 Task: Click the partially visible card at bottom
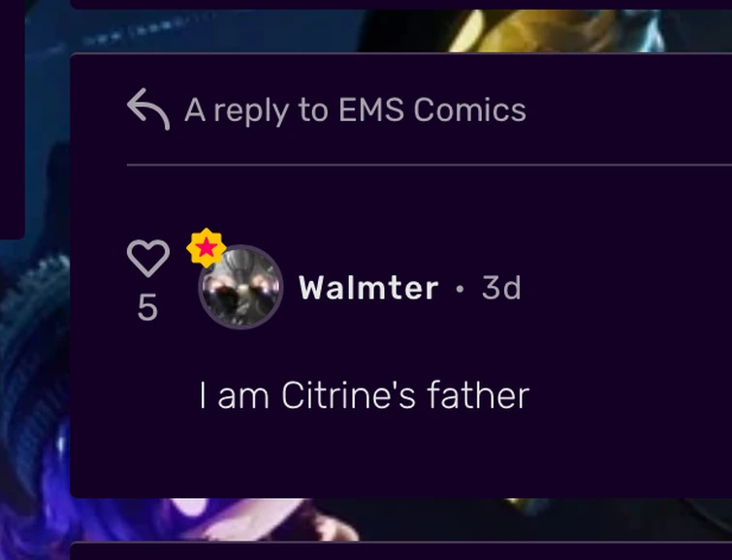(x=401, y=551)
